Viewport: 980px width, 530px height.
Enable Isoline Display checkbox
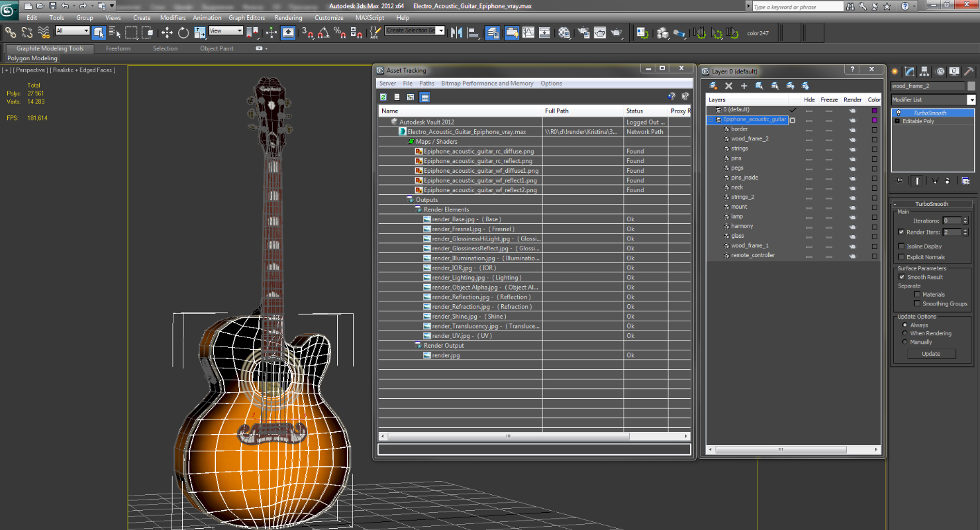pos(901,246)
